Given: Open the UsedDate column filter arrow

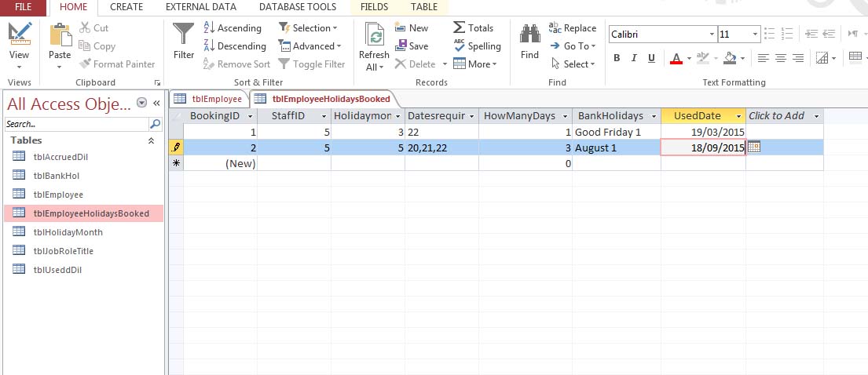Looking at the screenshot, I should [x=739, y=116].
